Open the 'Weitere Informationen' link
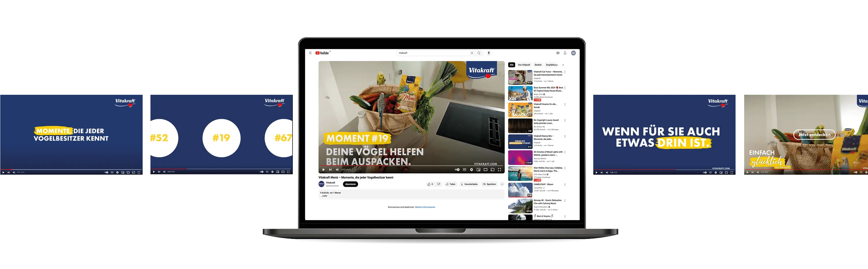 click(425, 207)
